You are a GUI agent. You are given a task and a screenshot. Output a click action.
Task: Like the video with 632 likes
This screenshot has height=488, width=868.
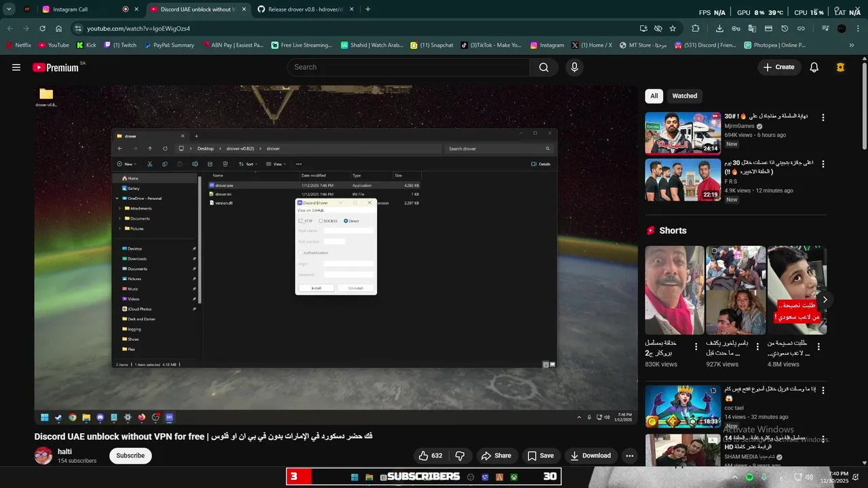pyautogui.click(x=431, y=455)
